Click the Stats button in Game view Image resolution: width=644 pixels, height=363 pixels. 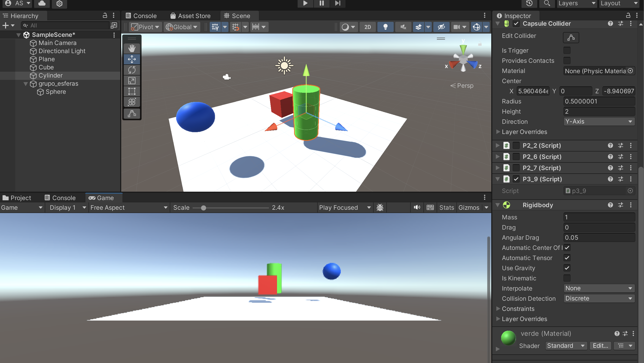click(x=447, y=207)
